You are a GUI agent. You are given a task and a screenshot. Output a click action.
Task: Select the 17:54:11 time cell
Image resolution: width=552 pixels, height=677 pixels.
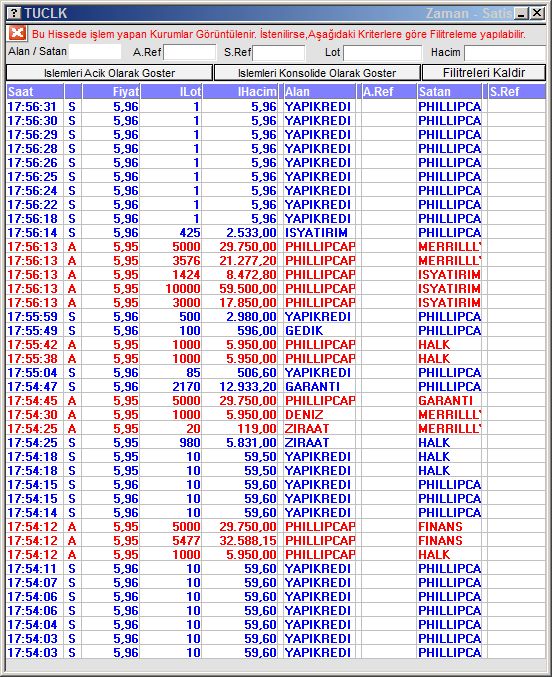pos(32,569)
